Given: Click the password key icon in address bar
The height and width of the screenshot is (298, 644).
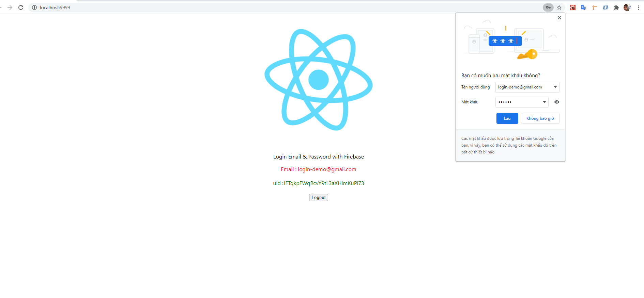Looking at the screenshot, I should click(548, 7).
